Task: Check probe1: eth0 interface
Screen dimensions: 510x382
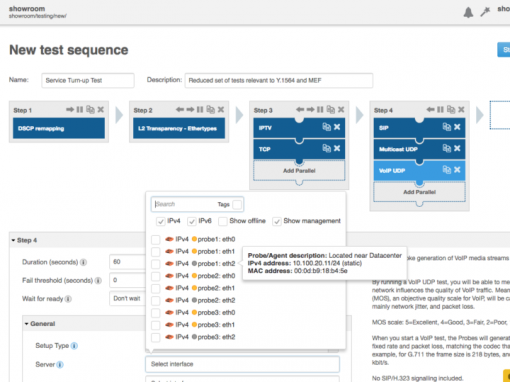Action: coord(156,239)
